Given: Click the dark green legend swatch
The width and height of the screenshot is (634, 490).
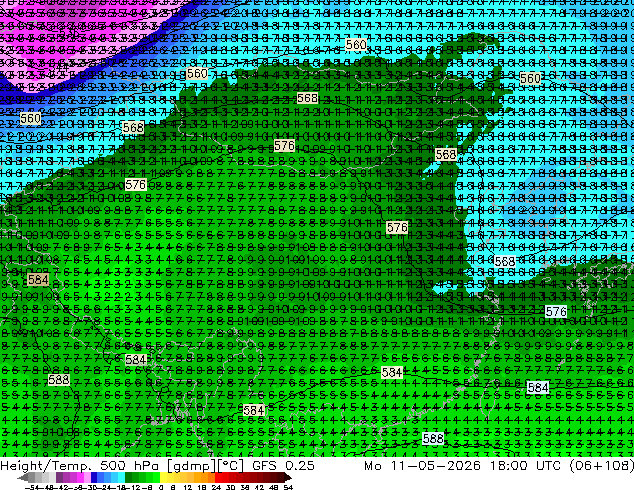Looking at the screenshot, I should pos(129,477).
